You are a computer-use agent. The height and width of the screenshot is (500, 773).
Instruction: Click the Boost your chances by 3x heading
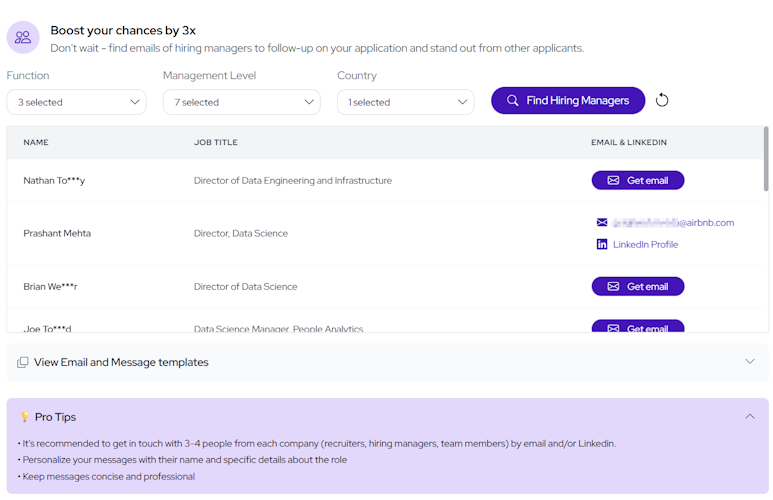pos(123,31)
